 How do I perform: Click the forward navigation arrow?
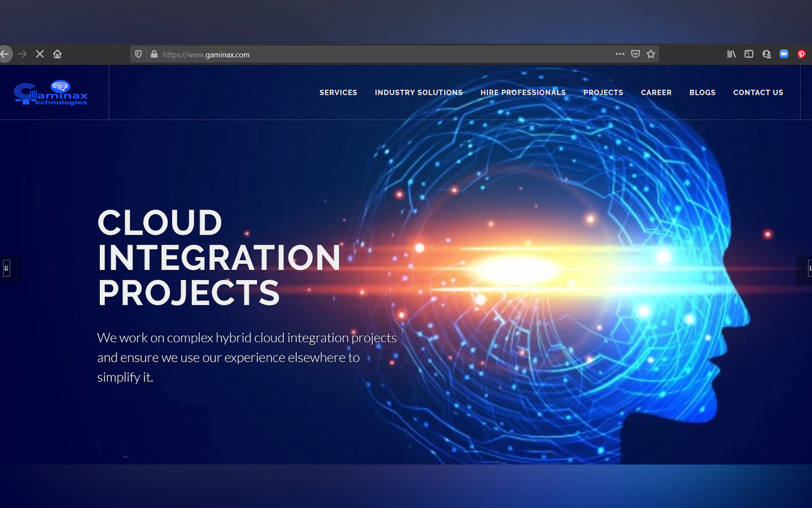pos(22,54)
